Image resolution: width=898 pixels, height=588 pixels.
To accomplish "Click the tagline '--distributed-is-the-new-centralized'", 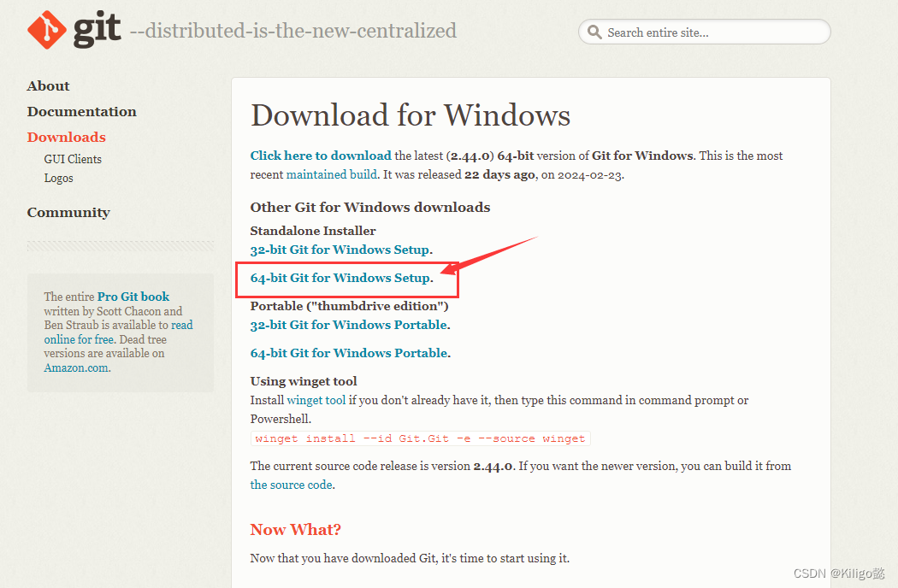I will pos(293,31).
